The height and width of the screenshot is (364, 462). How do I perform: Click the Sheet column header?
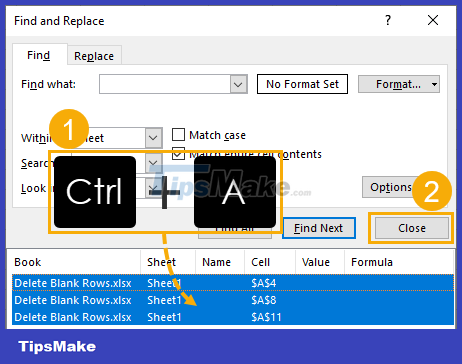tap(168, 262)
